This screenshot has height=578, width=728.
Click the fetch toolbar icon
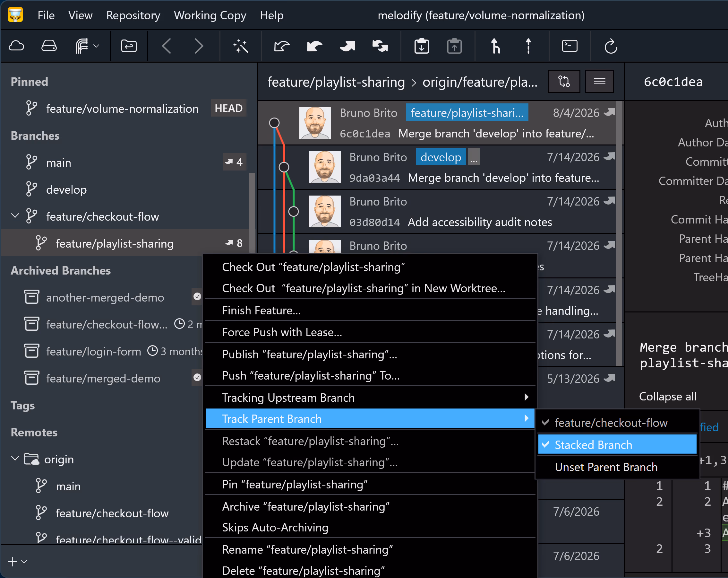(282, 46)
